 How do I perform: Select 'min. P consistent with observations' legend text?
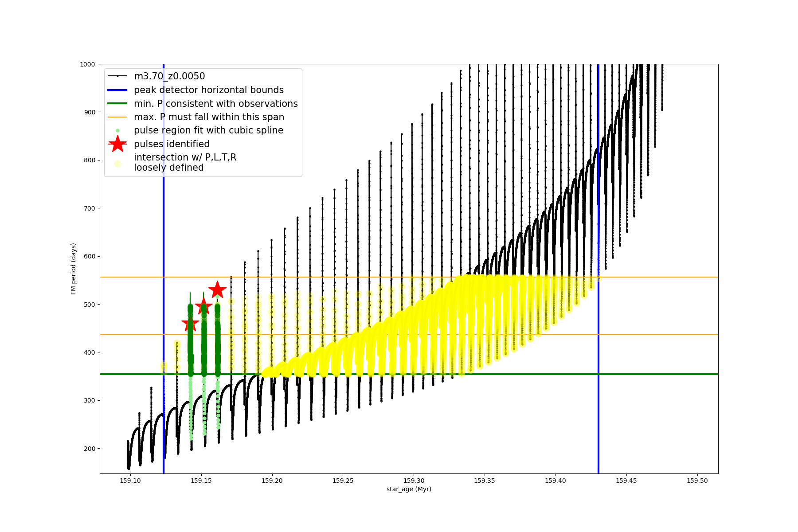point(215,104)
